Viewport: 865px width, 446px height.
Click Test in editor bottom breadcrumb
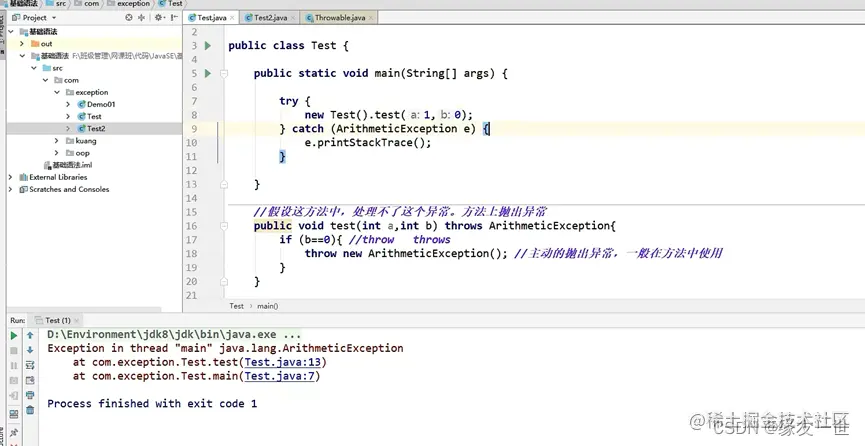tap(237, 306)
